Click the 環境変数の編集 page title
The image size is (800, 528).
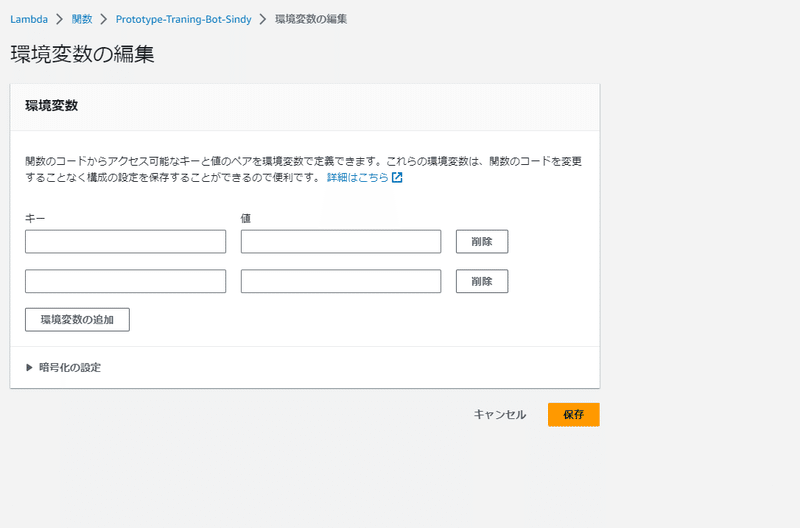pos(82,54)
